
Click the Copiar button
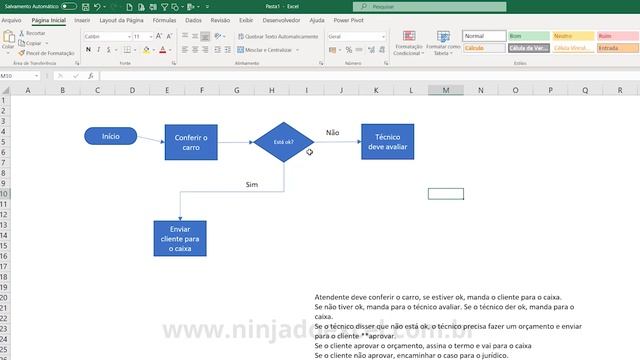coord(30,43)
